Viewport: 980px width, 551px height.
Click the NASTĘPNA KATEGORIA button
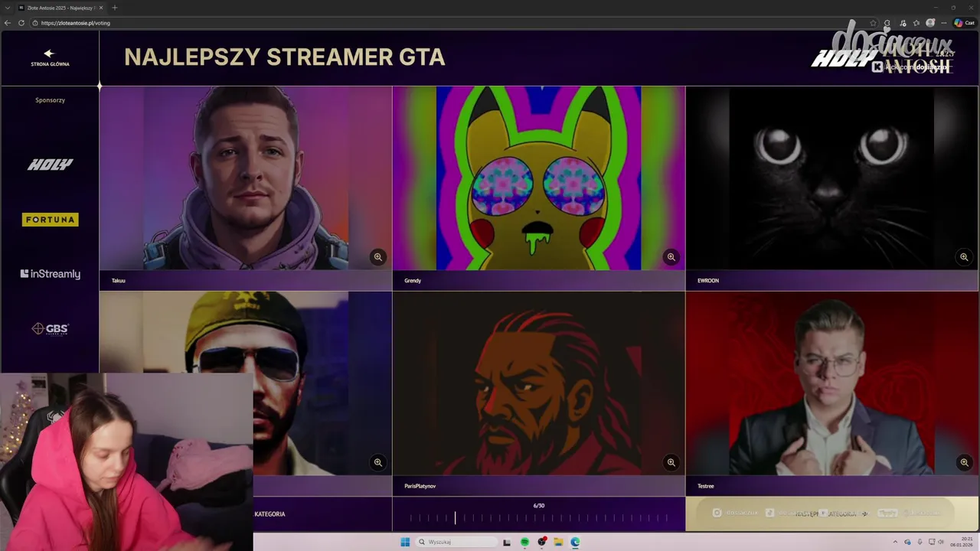[x=832, y=514]
